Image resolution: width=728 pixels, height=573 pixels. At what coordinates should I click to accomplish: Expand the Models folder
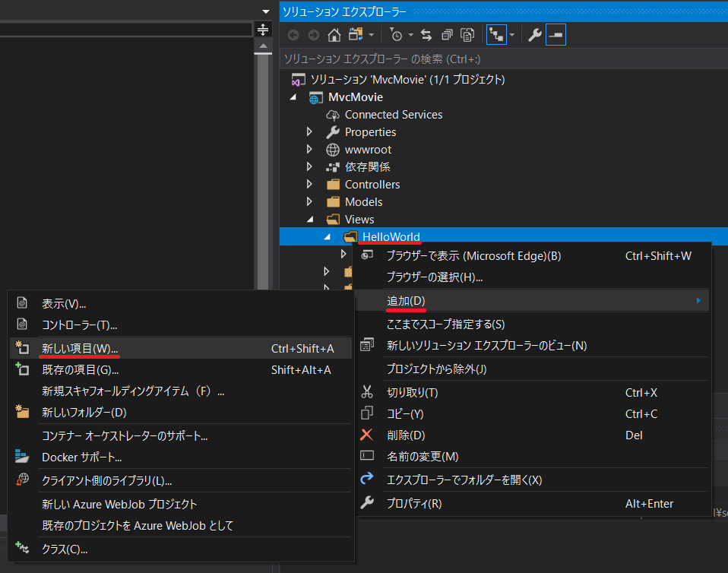[x=310, y=201]
